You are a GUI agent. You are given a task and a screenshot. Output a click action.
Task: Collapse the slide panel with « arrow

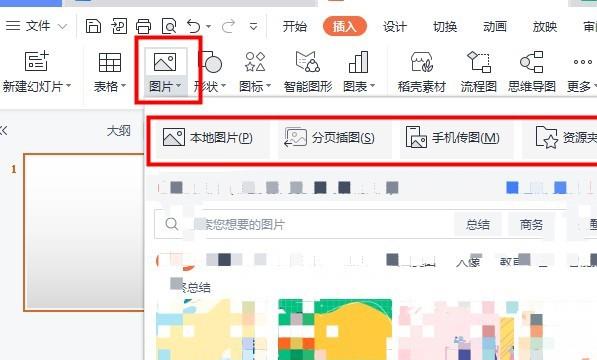coord(3,131)
